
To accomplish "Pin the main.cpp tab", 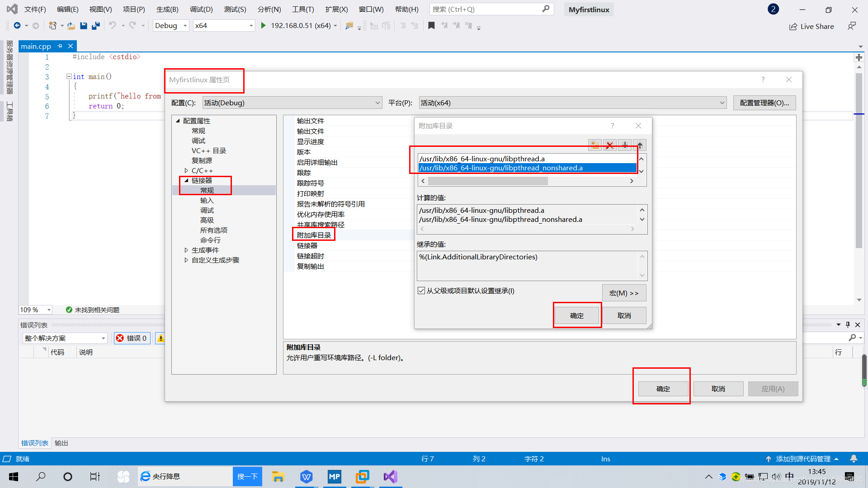I will (x=60, y=46).
